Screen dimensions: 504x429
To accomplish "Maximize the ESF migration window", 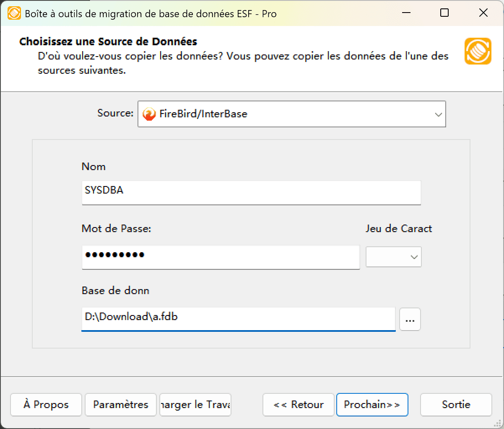I will point(444,13).
